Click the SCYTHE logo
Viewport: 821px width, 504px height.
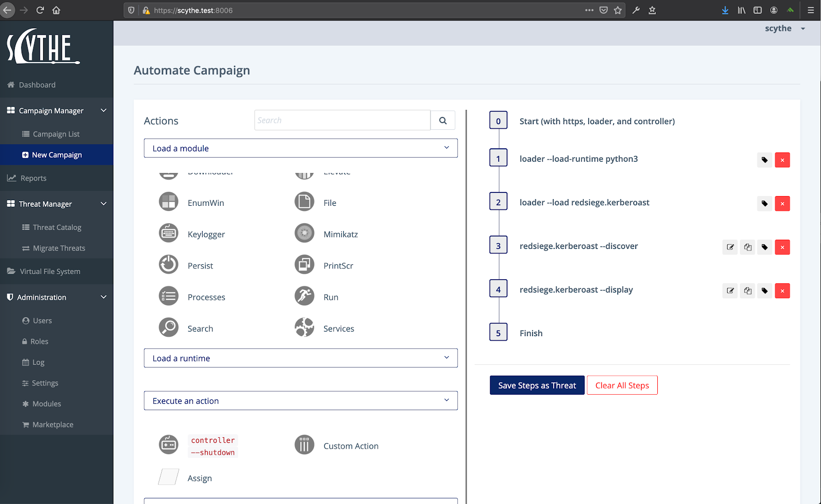click(43, 47)
